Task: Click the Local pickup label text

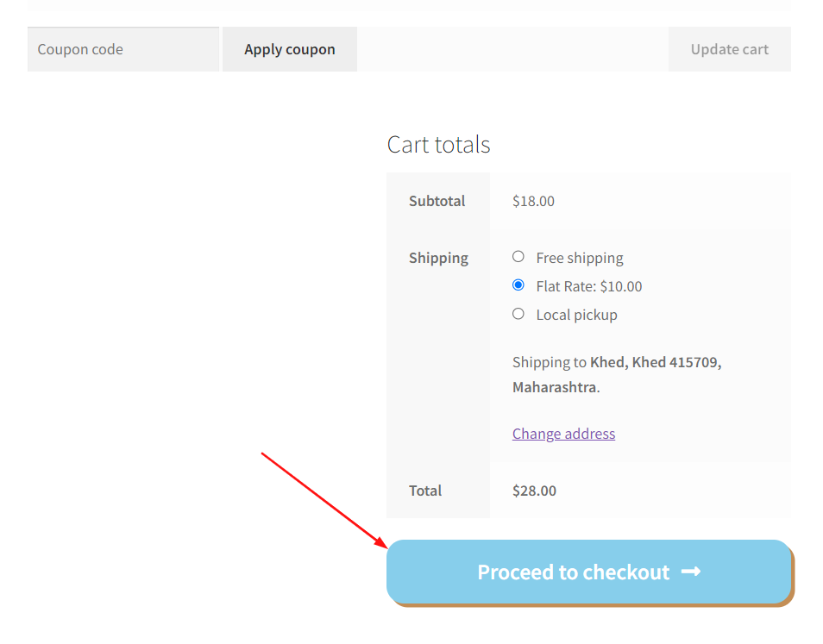Action: tap(576, 316)
